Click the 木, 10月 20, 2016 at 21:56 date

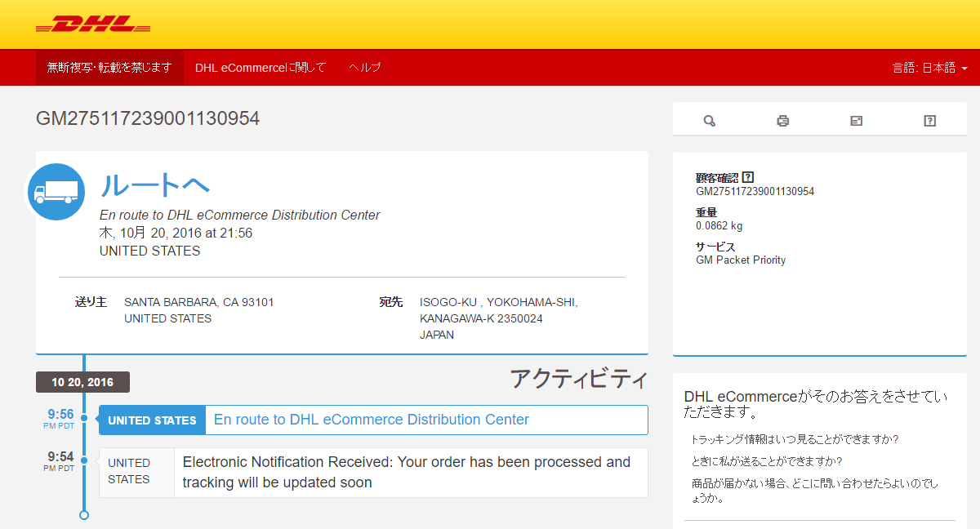(176, 233)
